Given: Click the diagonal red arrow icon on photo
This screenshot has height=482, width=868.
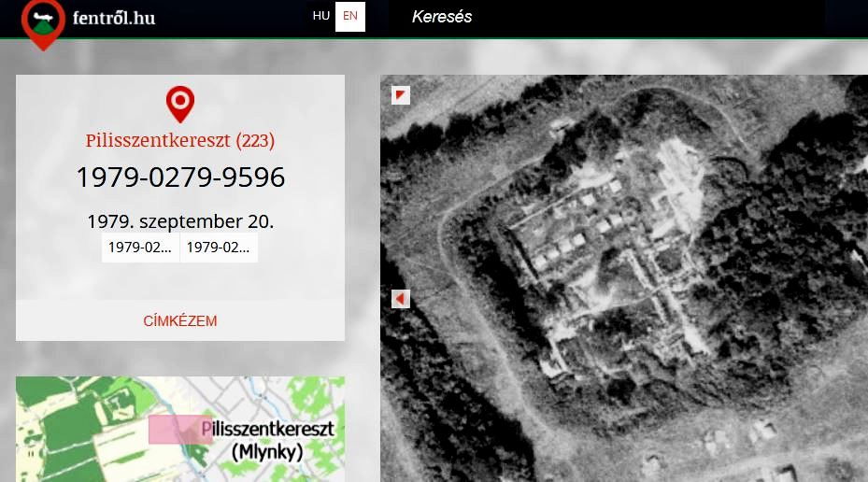Looking at the screenshot, I should click(x=401, y=95).
